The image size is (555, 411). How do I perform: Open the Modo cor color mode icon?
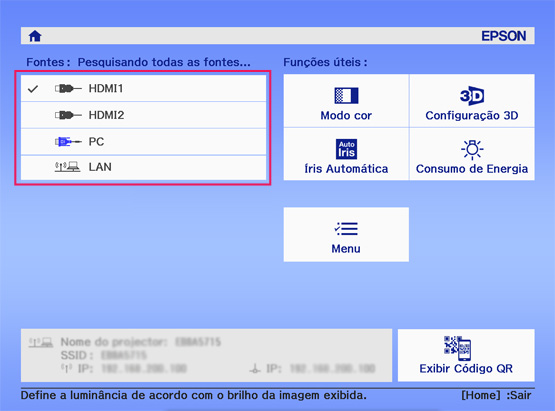(346, 96)
